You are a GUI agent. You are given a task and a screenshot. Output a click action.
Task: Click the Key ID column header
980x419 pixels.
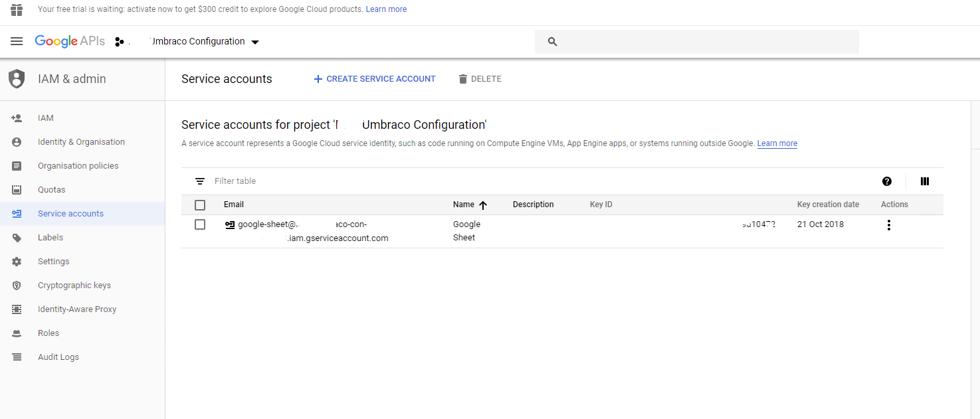coord(601,205)
